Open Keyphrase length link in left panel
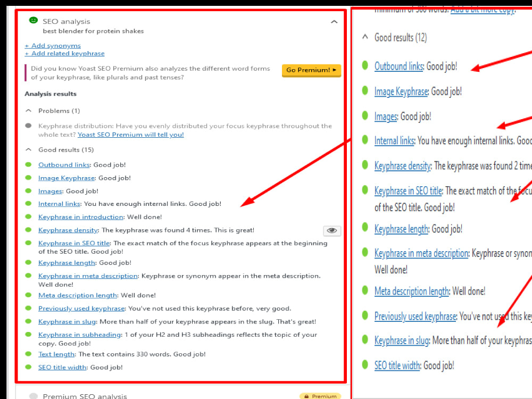The width and height of the screenshot is (532, 399). point(66,263)
